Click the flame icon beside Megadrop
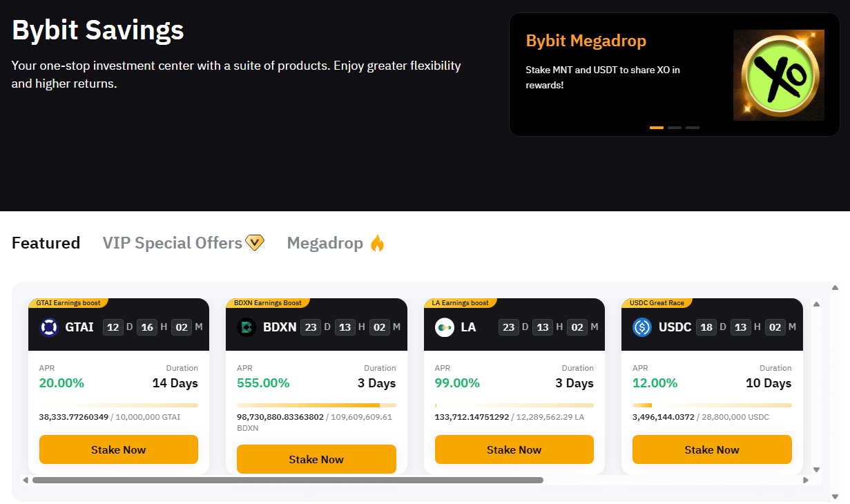 tap(377, 242)
